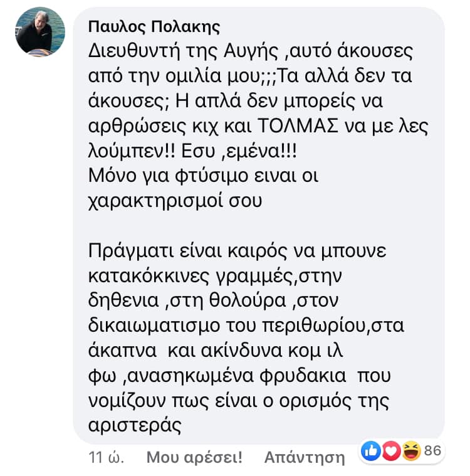Open the commenter's round profile picture

(40, 32)
